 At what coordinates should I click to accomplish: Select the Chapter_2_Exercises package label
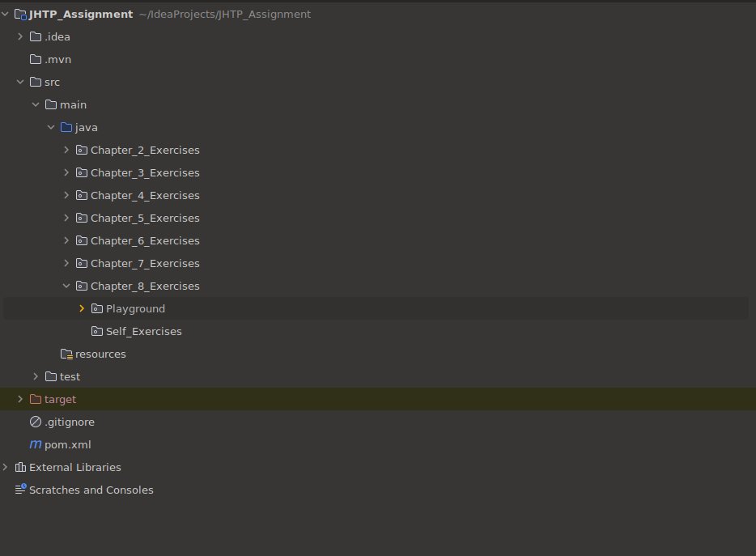(x=145, y=150)
